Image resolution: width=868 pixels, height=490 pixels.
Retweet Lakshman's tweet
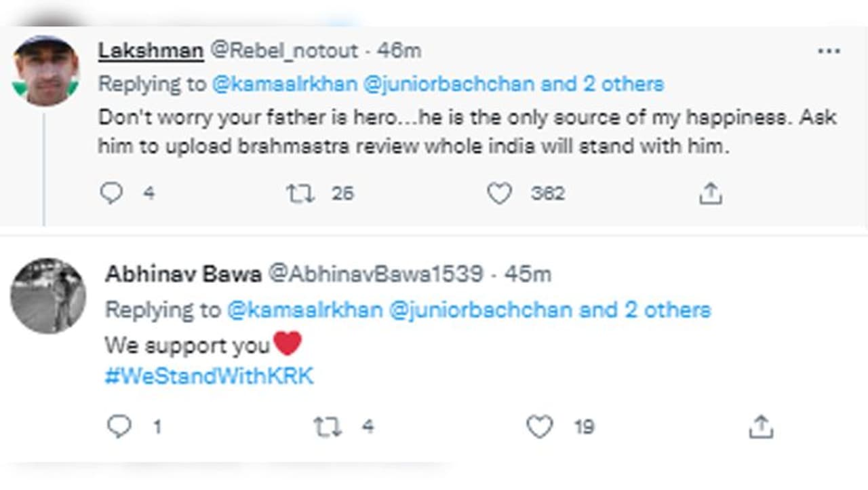300,194
